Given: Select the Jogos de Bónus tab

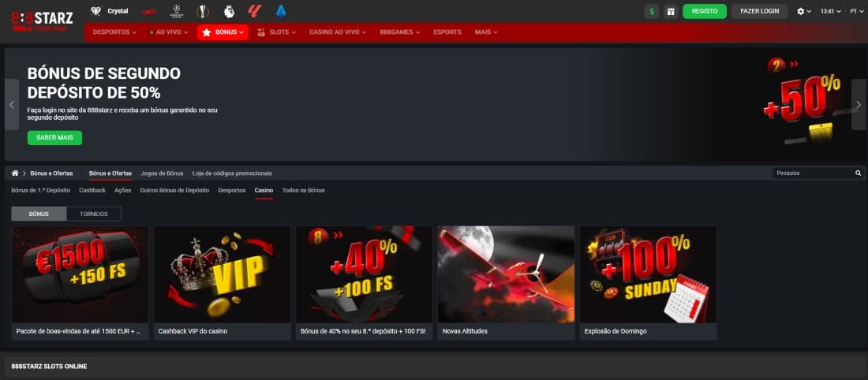Looking at the screenshot, I should click(162, 173).
